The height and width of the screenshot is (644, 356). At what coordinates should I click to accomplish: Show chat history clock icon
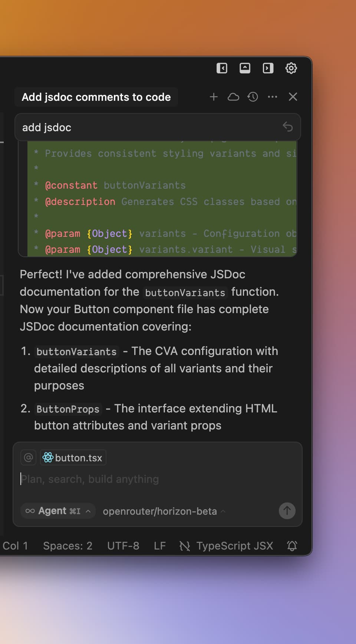click(253, 97)
